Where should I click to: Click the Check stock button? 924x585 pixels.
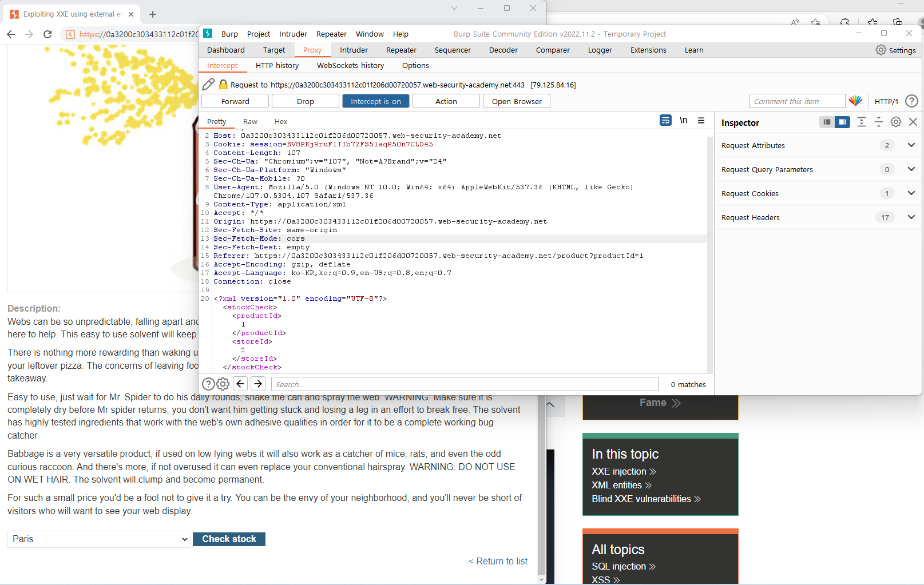pyautogui.click(x=229, y=539)
